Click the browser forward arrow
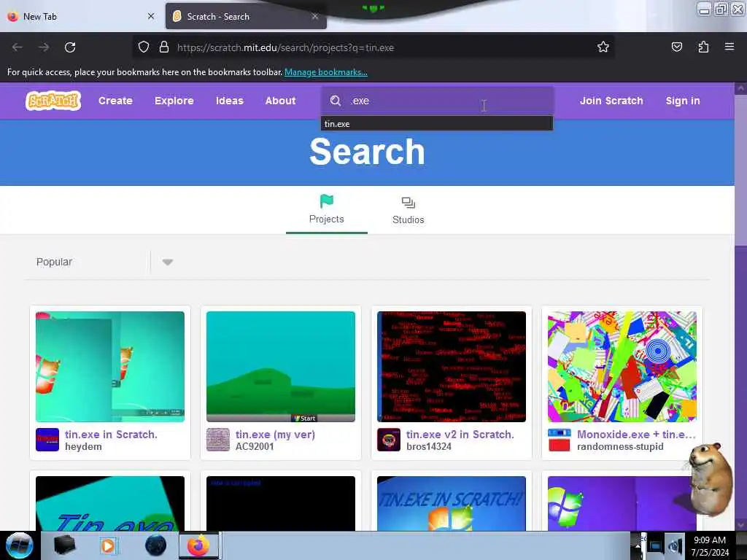747x560 pixels. [x=44, y=47]
